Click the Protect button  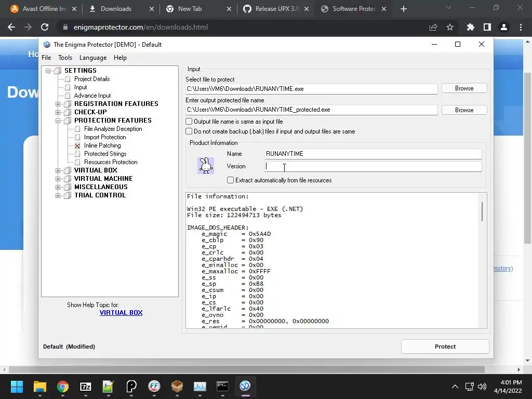445,347
